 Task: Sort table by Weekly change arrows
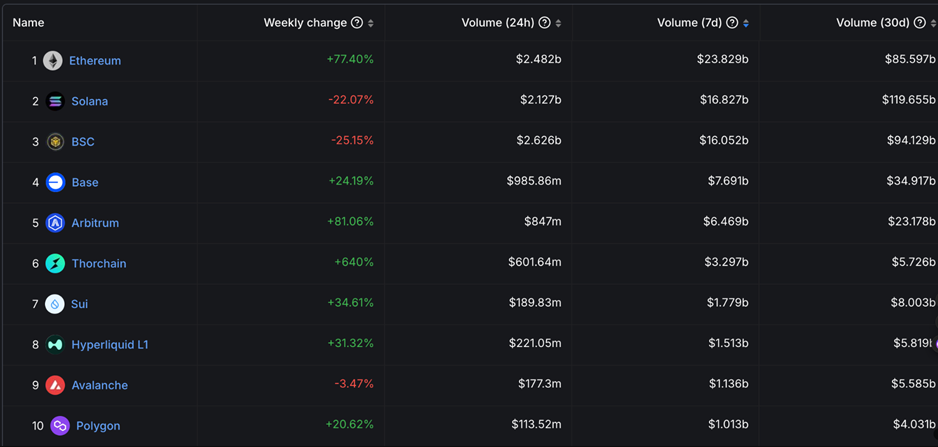(371, 23)
